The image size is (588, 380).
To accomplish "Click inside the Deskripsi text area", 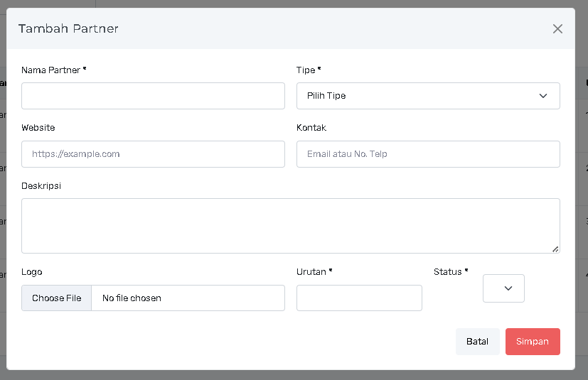I will 290,225.
